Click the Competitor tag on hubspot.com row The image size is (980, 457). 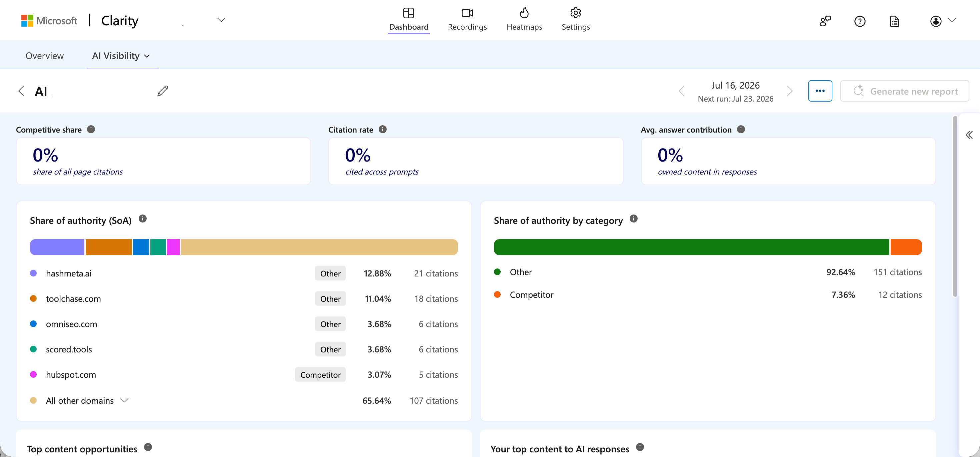320,374
